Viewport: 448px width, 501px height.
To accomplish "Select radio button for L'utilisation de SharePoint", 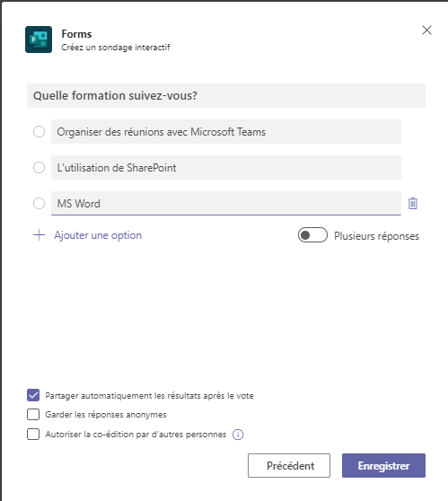I will (39, 167).
